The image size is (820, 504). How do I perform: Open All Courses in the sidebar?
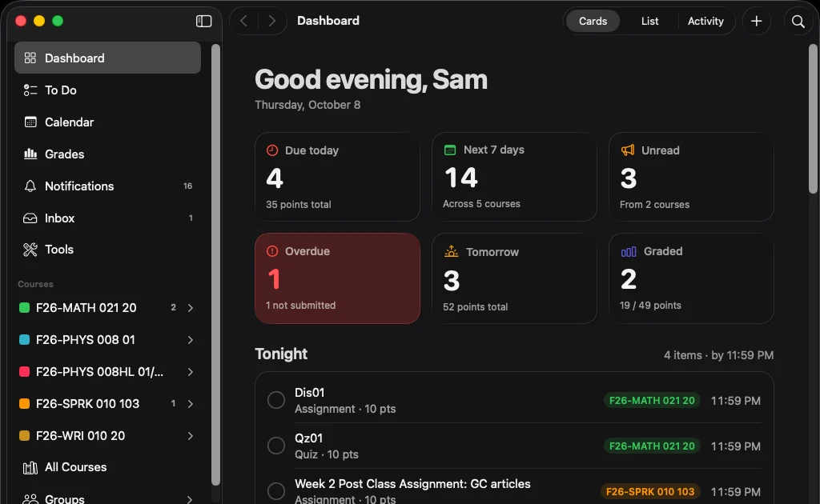tap(108, 467)
